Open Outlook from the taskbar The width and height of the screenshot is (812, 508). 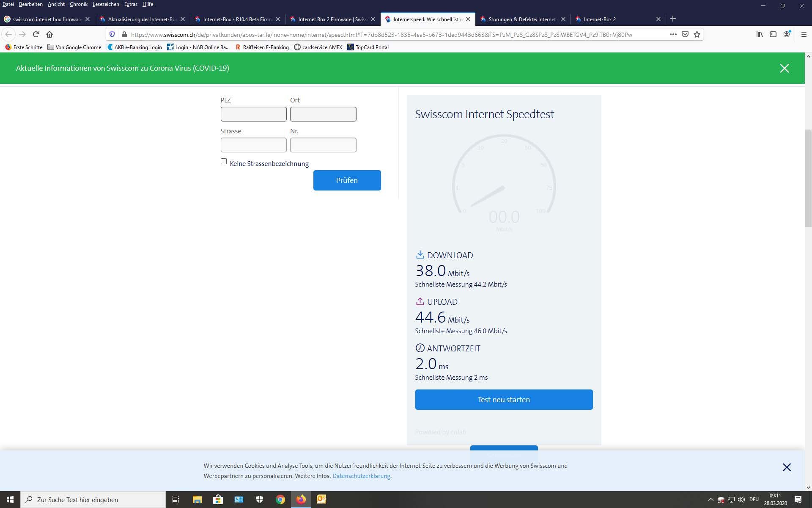tap(321, 500)
